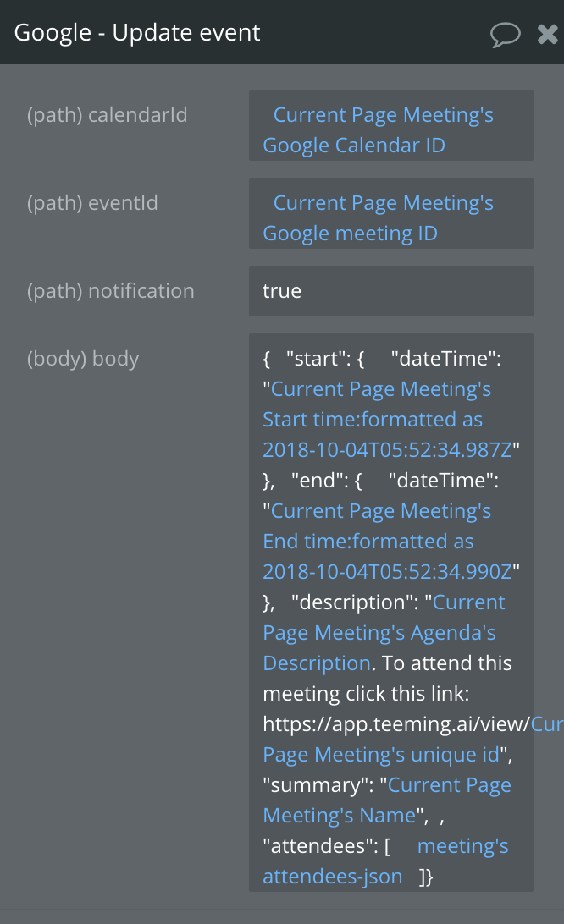Click the "(body) body" label
564x924 pixels.
tap(83, 359)
